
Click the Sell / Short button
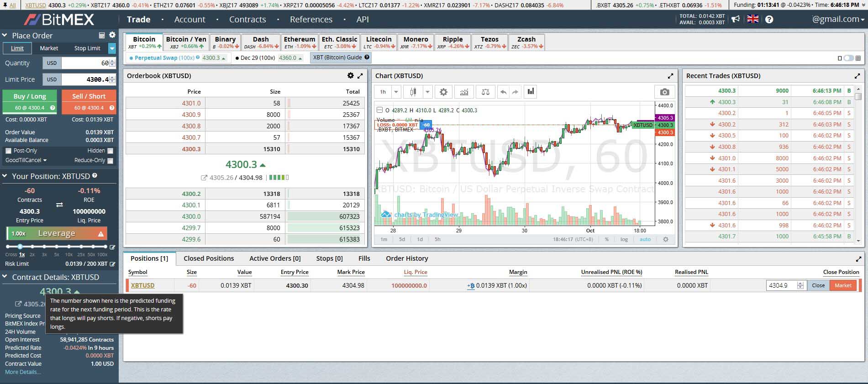pyautogui.click(x=89, y=101)
